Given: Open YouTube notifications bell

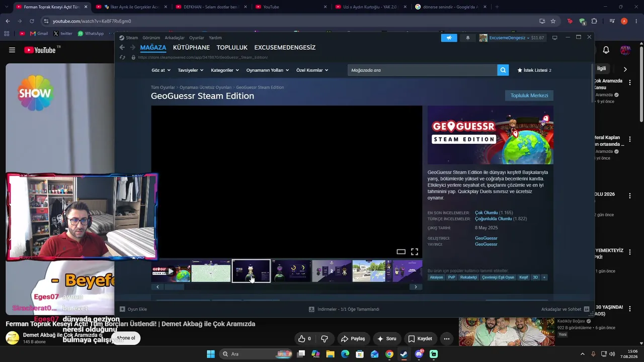Looking at the screenshot, I should [606, 50].
